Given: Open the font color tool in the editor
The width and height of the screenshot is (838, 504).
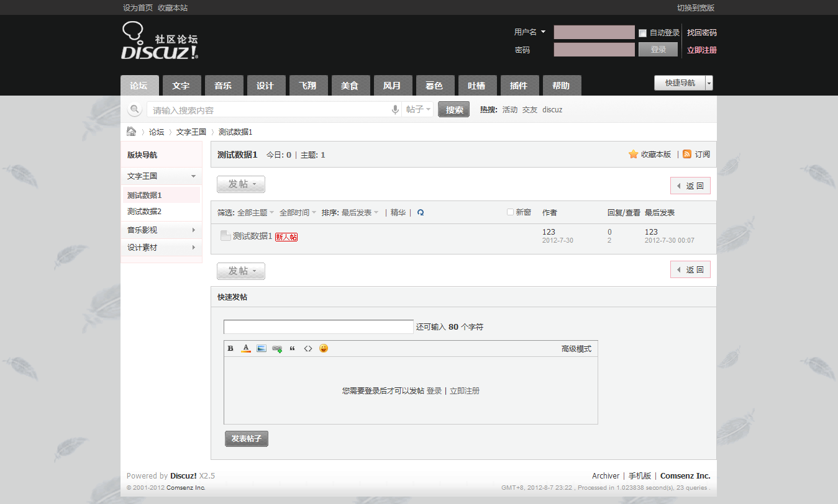Looking at the screenshot, I should tap(246, 348).
